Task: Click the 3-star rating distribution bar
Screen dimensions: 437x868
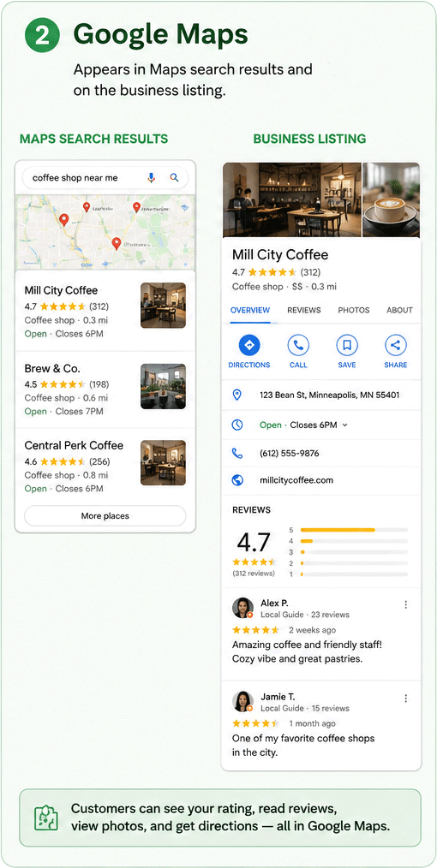Action: (x=354, y=552)
